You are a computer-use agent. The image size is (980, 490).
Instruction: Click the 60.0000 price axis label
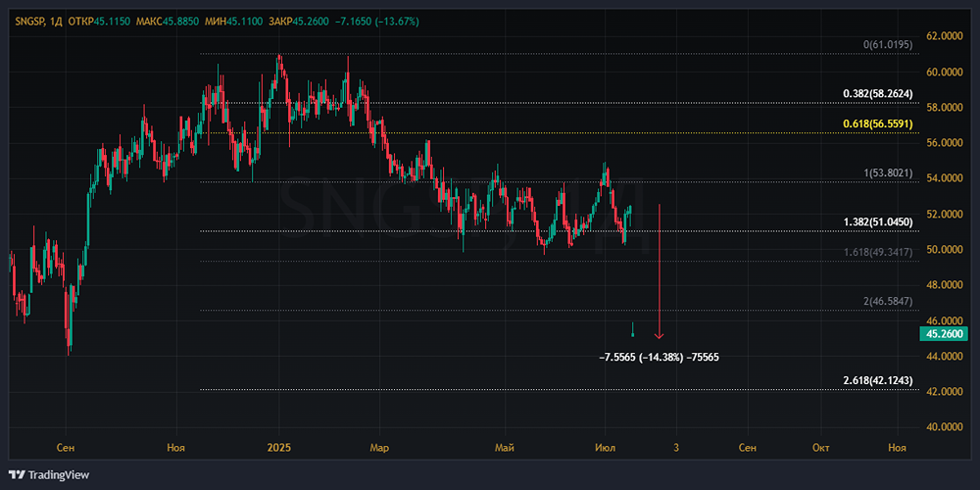944,72
